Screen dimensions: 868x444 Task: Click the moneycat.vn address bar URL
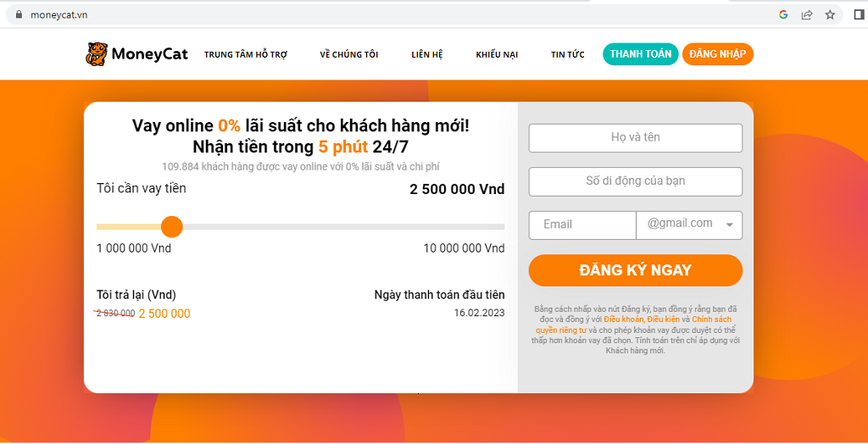[x=58, y=15]
